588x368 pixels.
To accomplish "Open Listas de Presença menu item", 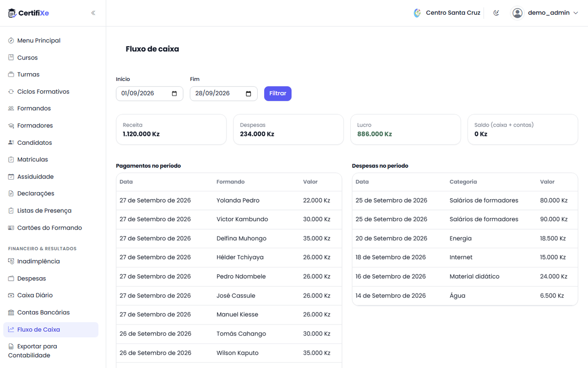I will pyautogui.click(x=51, y=211).
